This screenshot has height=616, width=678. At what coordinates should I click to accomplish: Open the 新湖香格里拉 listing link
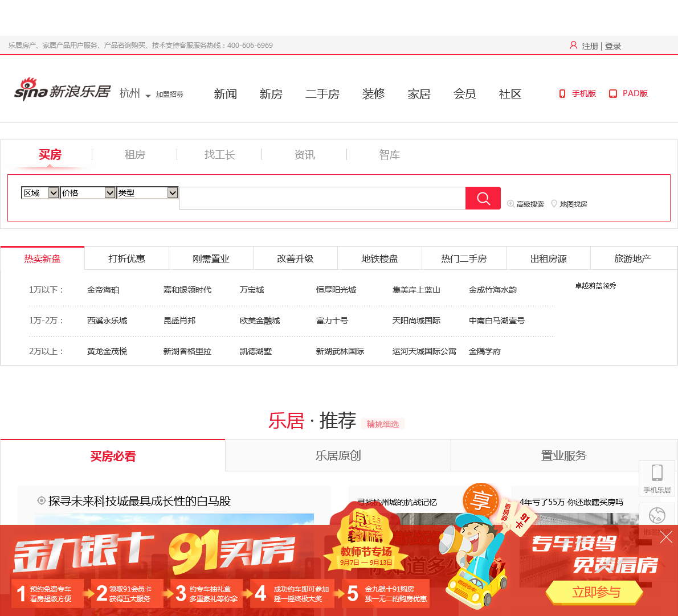click(x=187, y=351)
